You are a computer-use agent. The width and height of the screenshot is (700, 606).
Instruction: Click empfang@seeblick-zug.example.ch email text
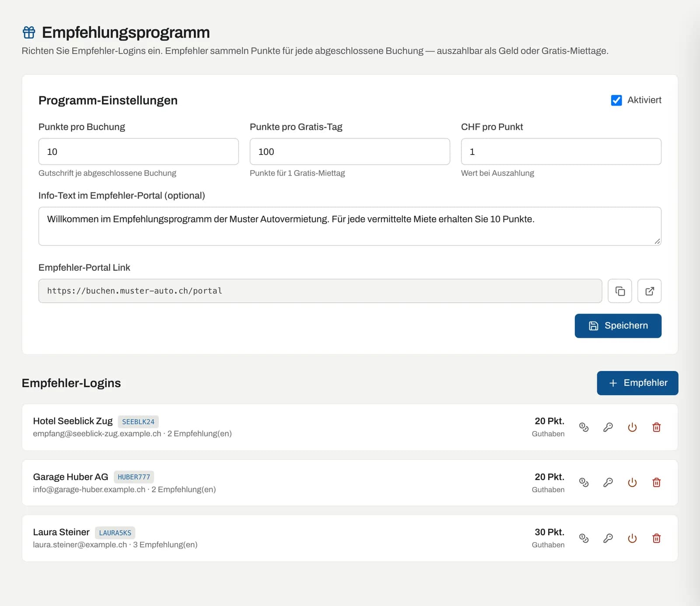click(97, 434)
